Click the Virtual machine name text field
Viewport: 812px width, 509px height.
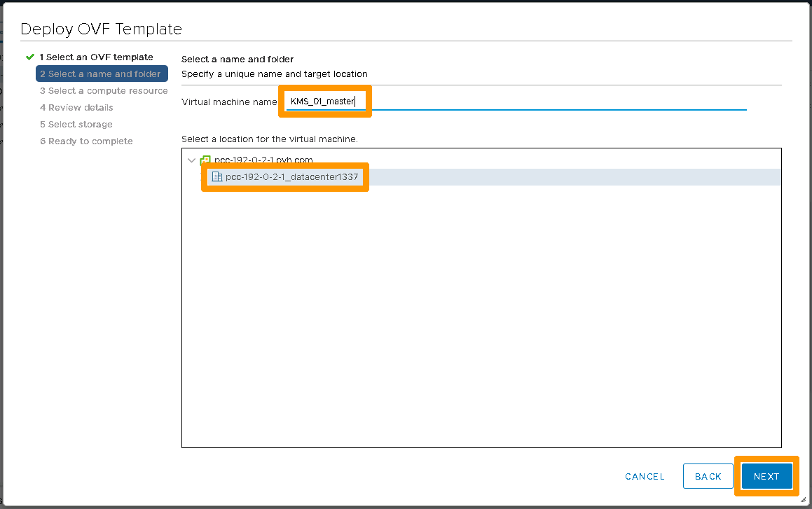(515, 102)
